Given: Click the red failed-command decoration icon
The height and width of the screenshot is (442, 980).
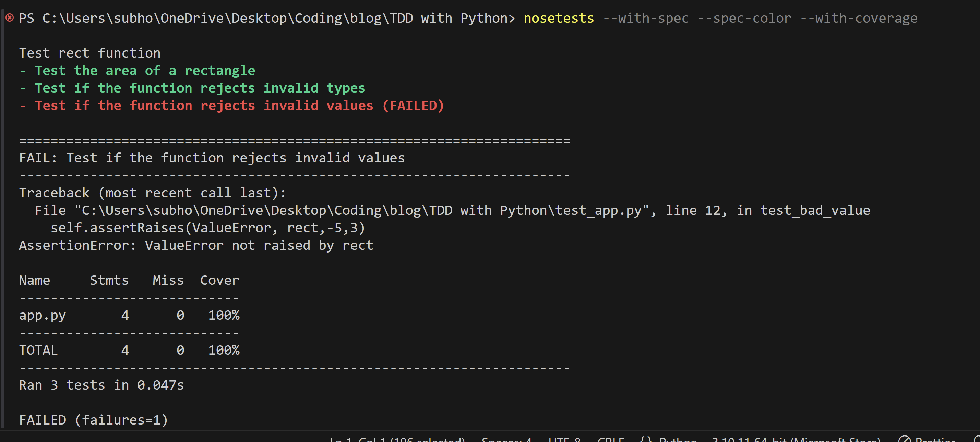Looking at the screenshot, I should (10, 17).
